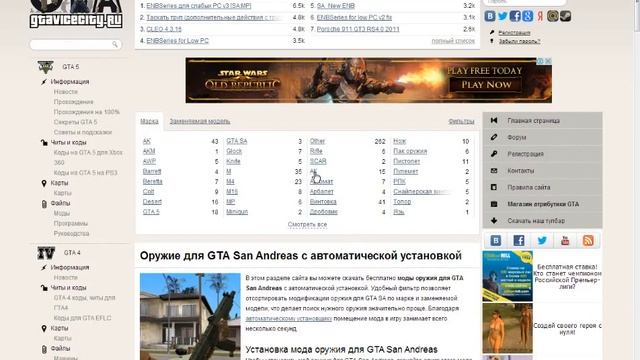Open the Twitter page button under the right menu
Image resolution: width=640 pixels, height=360 pixels.
click(542, 240)
